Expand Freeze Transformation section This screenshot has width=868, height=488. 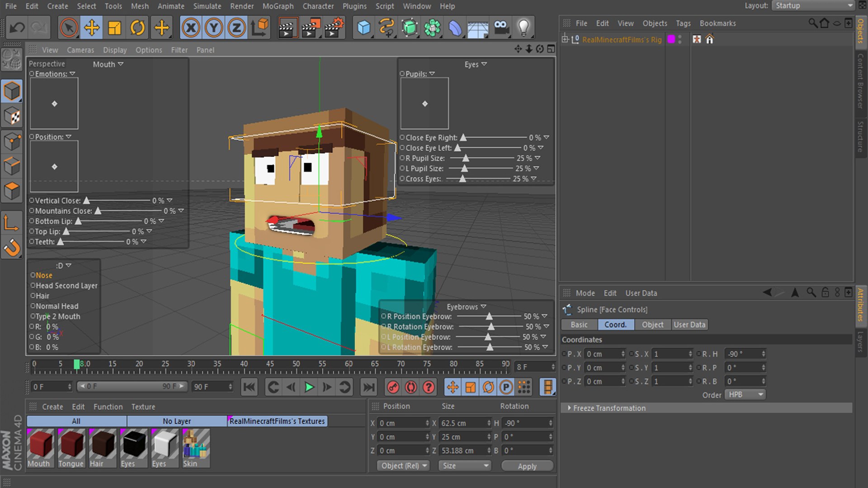click(x=569, y=408)
